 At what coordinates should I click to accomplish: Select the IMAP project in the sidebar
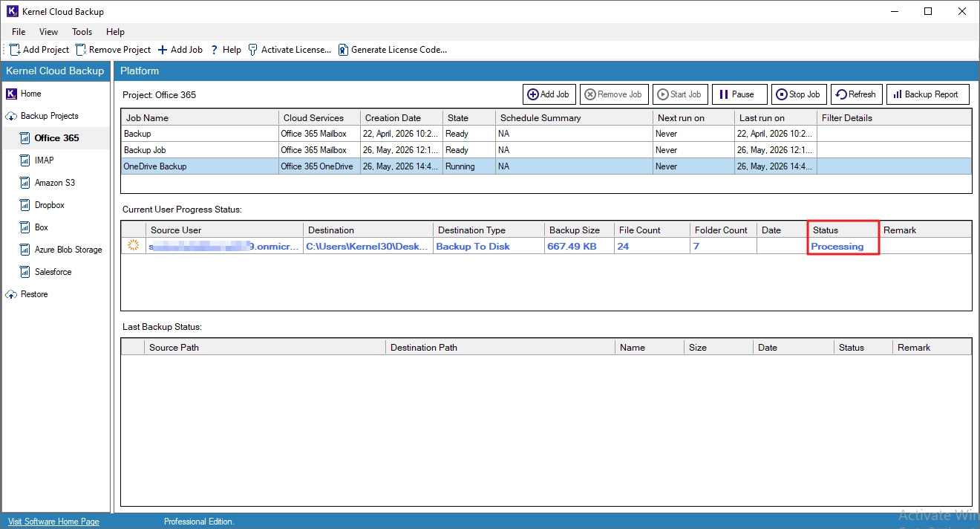pos(45,160)
